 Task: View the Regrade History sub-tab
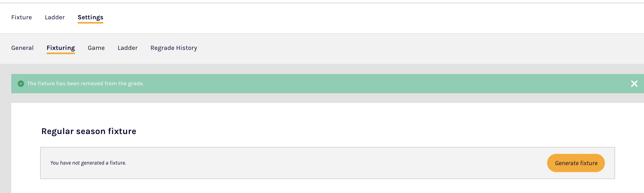coord(174,48)
